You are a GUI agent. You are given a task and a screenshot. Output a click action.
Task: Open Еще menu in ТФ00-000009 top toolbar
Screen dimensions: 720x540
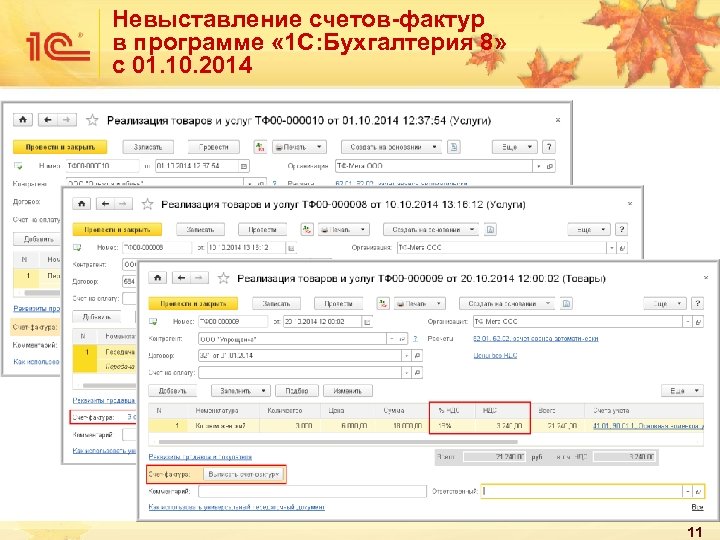[x=664, y=304]
